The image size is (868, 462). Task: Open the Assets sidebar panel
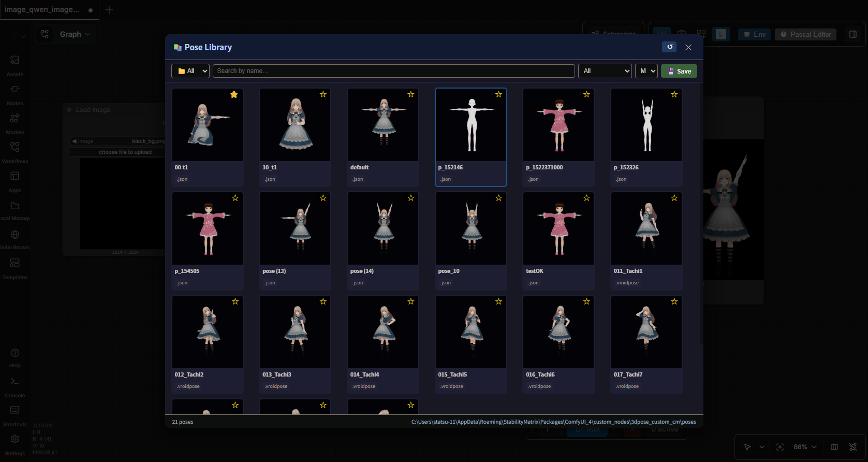15,66
